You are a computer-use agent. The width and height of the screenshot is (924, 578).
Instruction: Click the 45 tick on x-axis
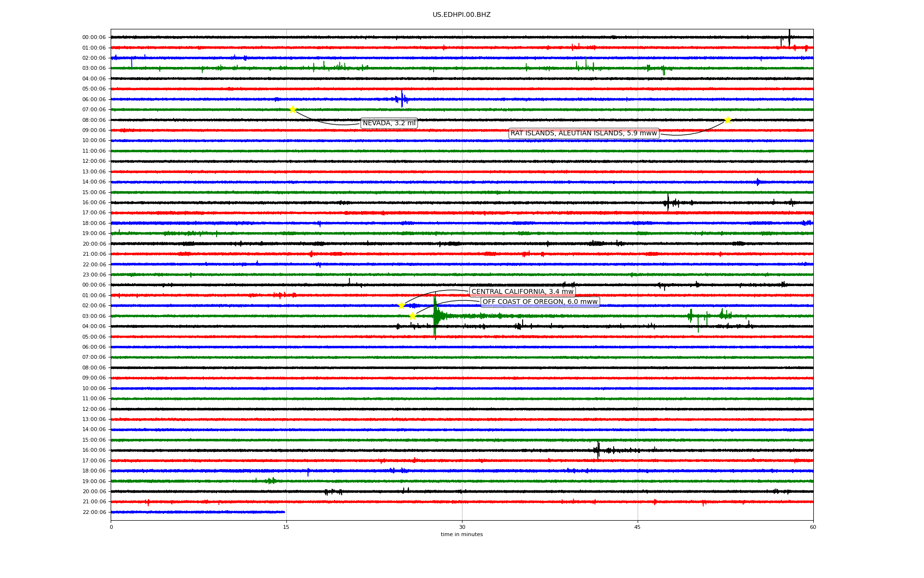[x=638, y=527]
